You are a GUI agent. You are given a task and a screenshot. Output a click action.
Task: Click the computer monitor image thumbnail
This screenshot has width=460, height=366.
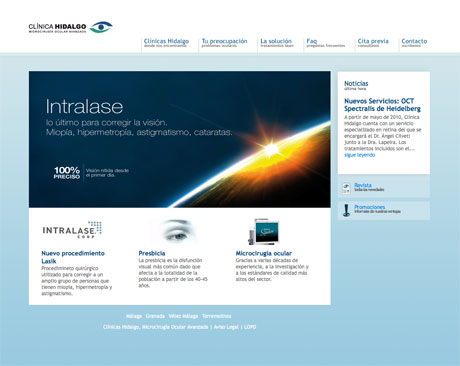pos(264,231)
